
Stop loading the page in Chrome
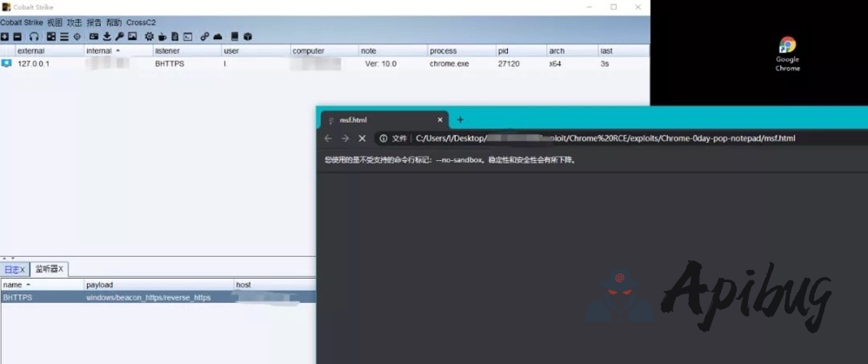[x=362, y=138]
